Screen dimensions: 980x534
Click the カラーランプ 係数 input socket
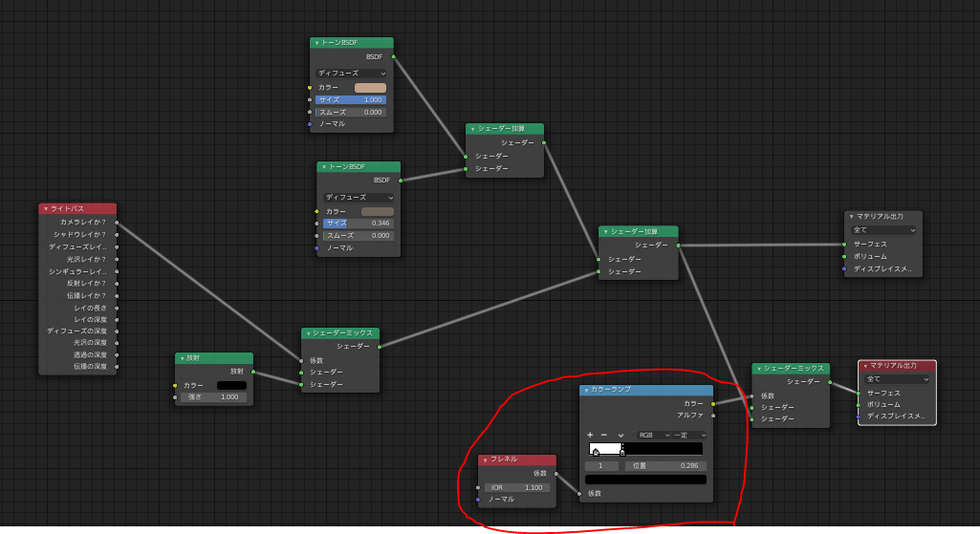579,494
